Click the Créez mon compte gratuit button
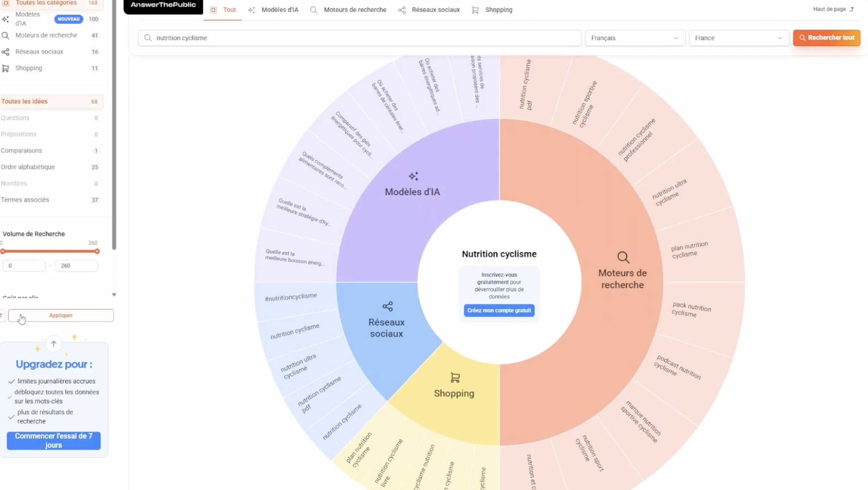868x490 pixels. pyautogui.click(x=499, y=310)
